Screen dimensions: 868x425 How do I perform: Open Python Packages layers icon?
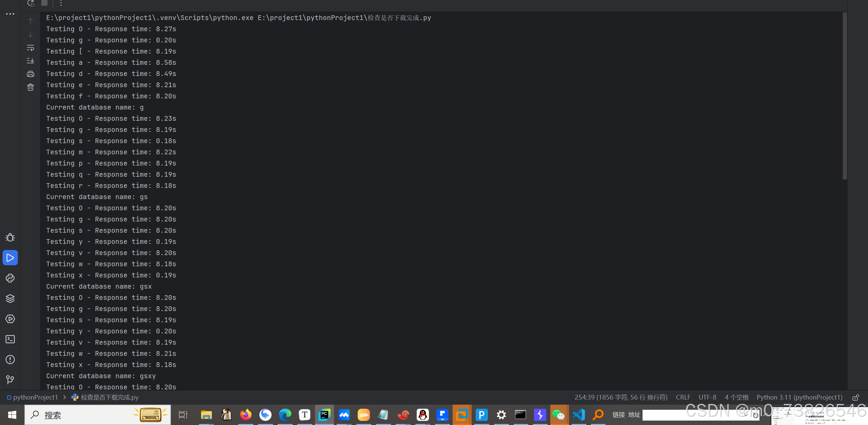(x=10, y=298)
